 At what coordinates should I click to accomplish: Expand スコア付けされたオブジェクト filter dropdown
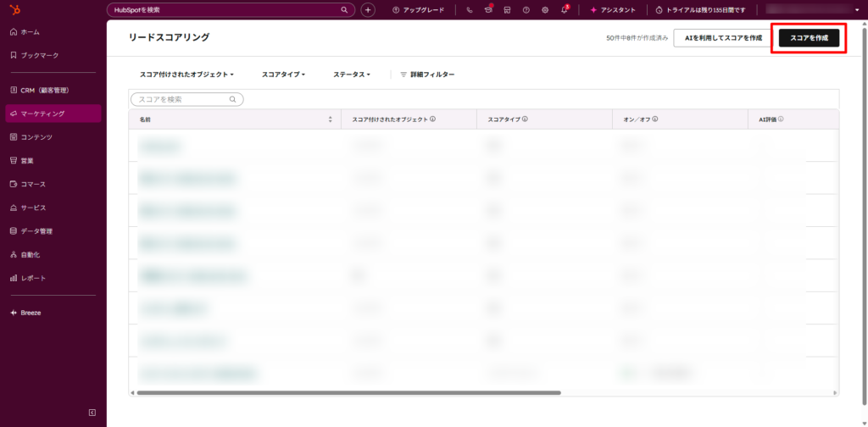[186, 74]
